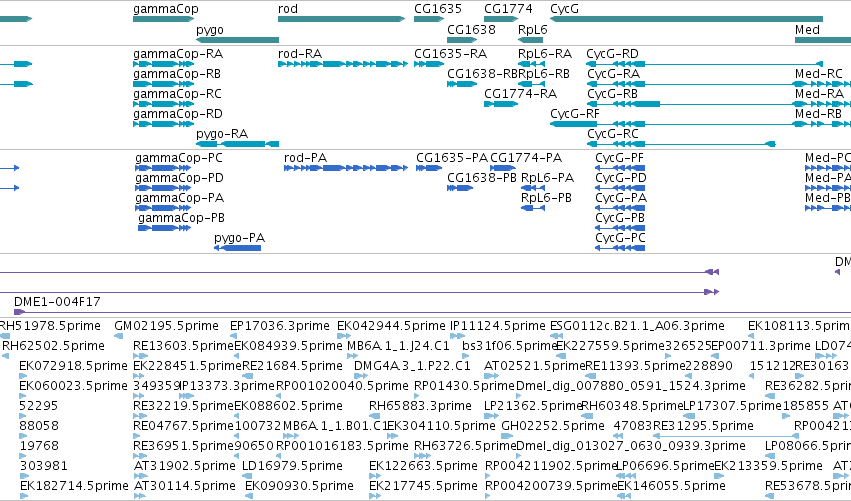Select the CG1638 gene arrow
Viewport: 851px width, 501px height.
click(462, 40)
